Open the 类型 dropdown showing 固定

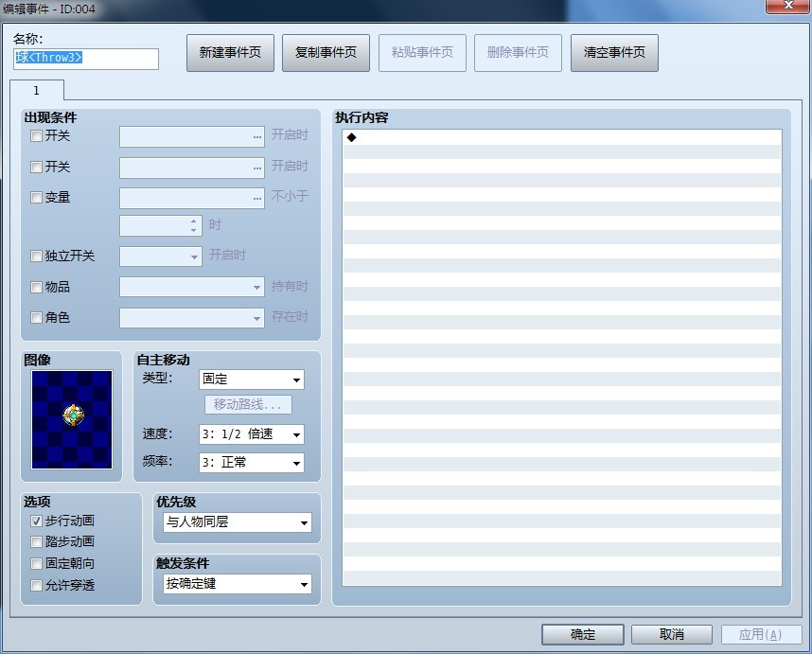(x=251, y=380)
